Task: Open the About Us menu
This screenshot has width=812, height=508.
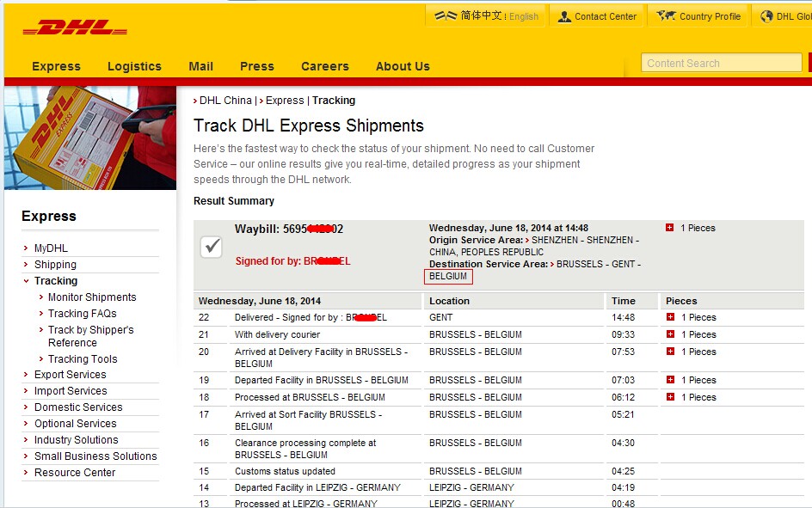Action: 403,66
